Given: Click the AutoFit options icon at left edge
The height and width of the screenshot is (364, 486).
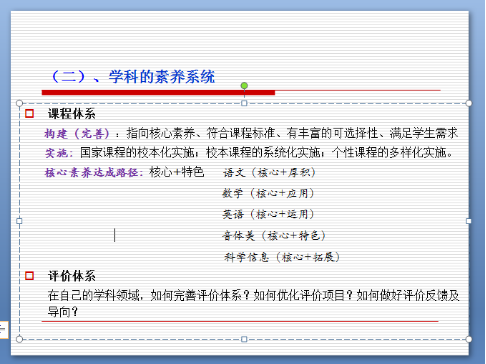Looking at the screenshot, I should click(3, 330).
